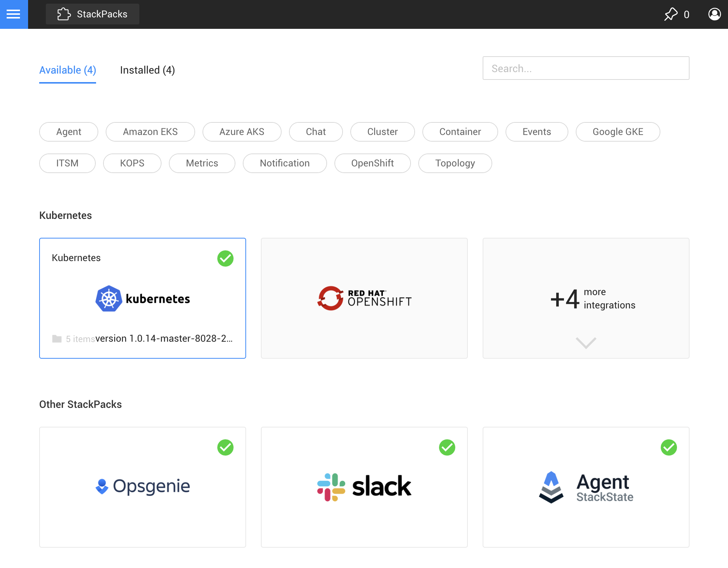Click the pin icon in top bar
The height and width of the screenshot is (568, 728).
coord(671,14)
